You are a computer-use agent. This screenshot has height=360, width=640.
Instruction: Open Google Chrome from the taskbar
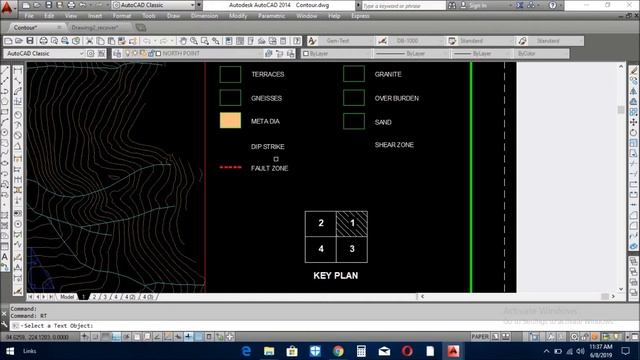pos(338,351)
